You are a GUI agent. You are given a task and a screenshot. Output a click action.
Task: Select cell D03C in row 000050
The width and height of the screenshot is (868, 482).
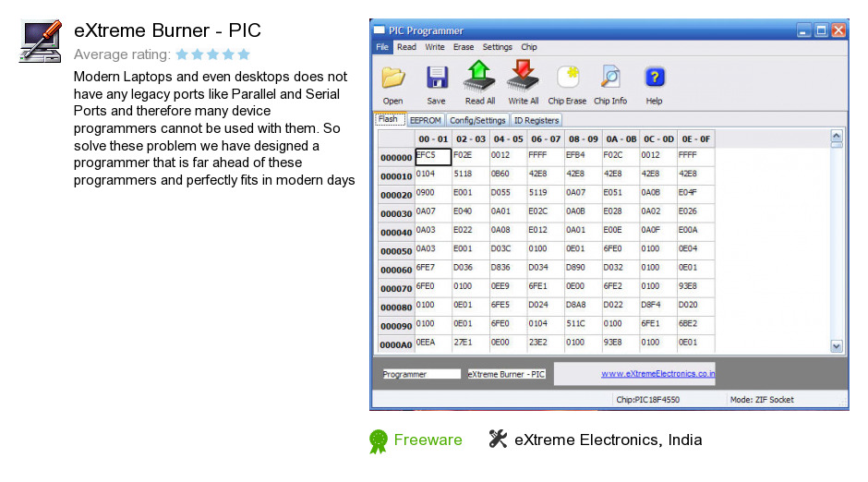pos(508,251)
